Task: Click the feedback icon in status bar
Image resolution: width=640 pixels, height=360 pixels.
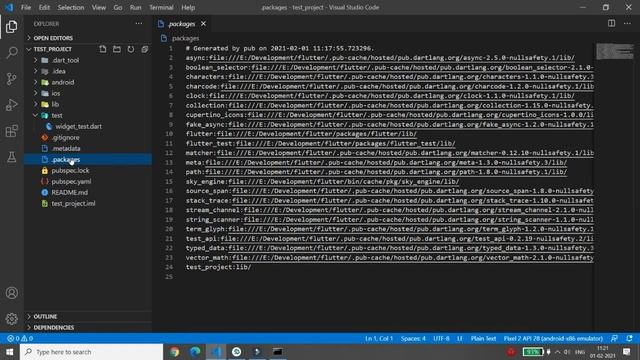Action: pyautogui.click(x=614, y=338)
